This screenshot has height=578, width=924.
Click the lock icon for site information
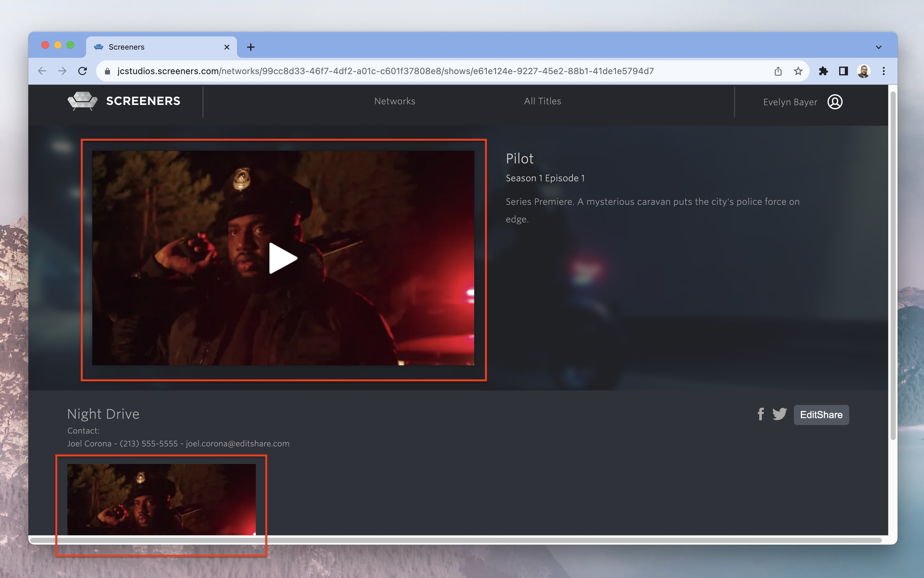click(107, 71)
